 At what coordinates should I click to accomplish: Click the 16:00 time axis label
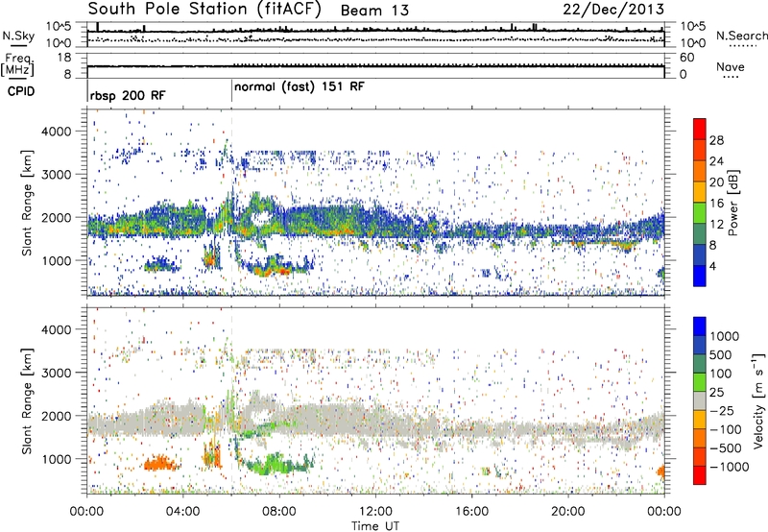coord(471,512)
